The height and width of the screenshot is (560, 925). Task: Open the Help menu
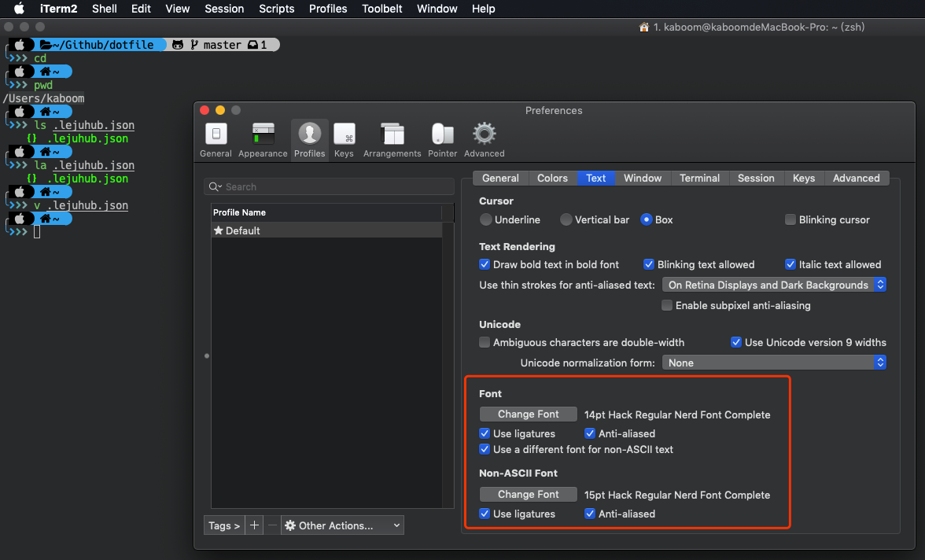coord(483,9)
